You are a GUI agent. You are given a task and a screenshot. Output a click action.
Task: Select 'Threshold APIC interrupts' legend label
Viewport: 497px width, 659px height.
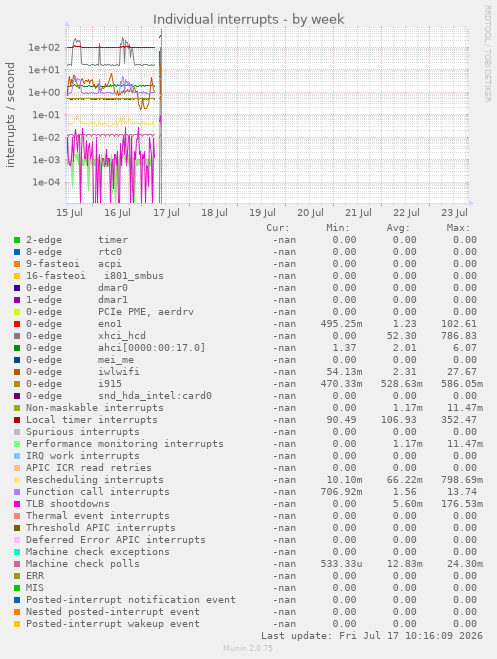point(101,528)
